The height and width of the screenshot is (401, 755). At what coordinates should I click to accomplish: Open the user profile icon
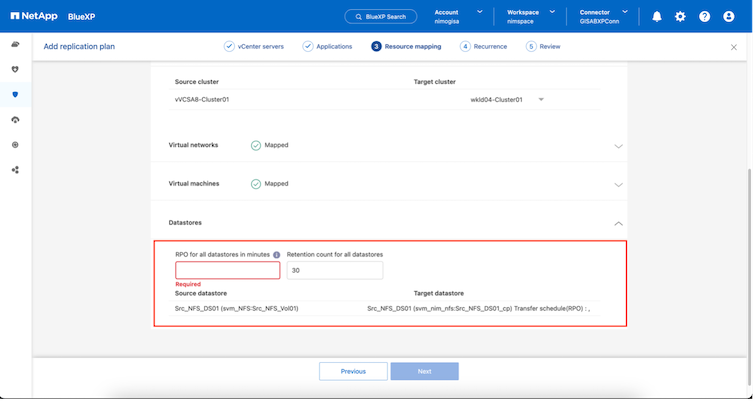(x=729, y=17)
